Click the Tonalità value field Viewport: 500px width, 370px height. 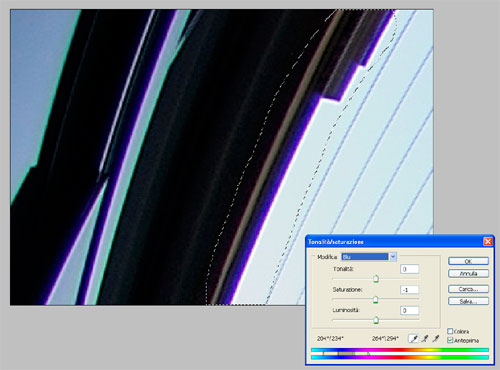click(409, 269)
